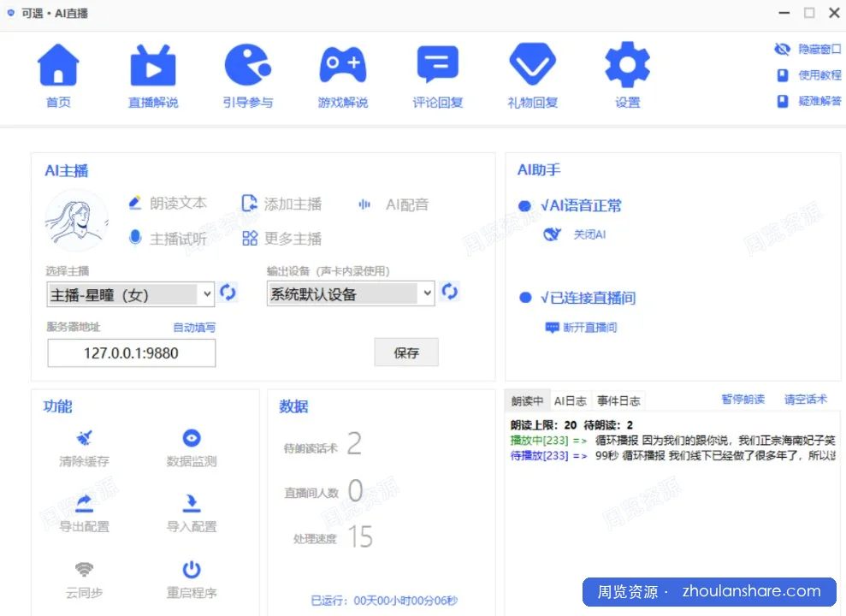846x616 pixels.
Task: Click 清空话术 clear scripts link
Action: (x=806, y=400)
